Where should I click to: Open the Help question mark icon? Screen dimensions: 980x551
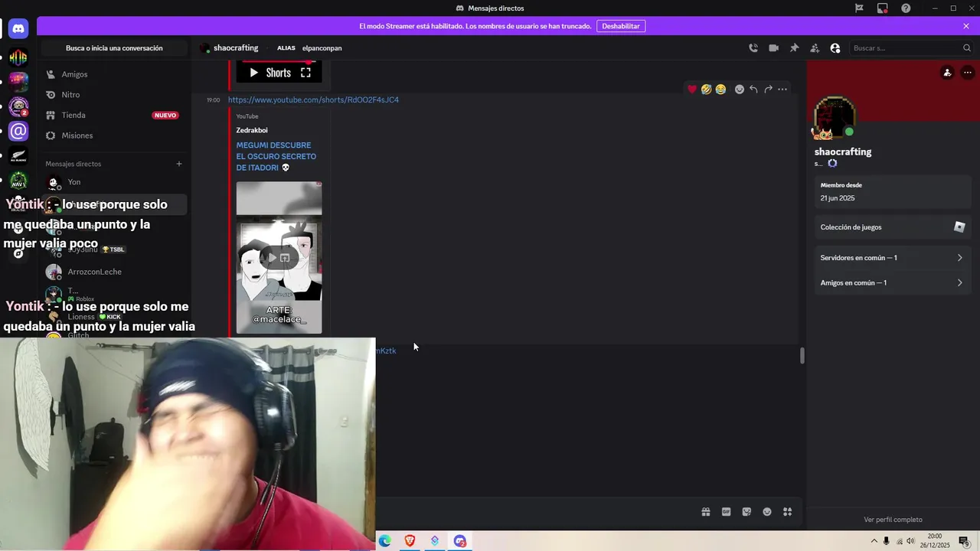pos(906,8)
